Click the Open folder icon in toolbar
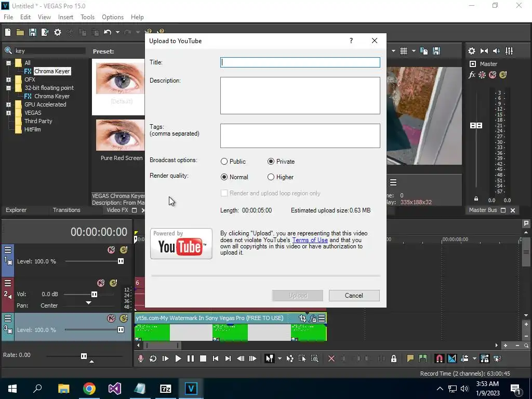 [x=20, y=32]
